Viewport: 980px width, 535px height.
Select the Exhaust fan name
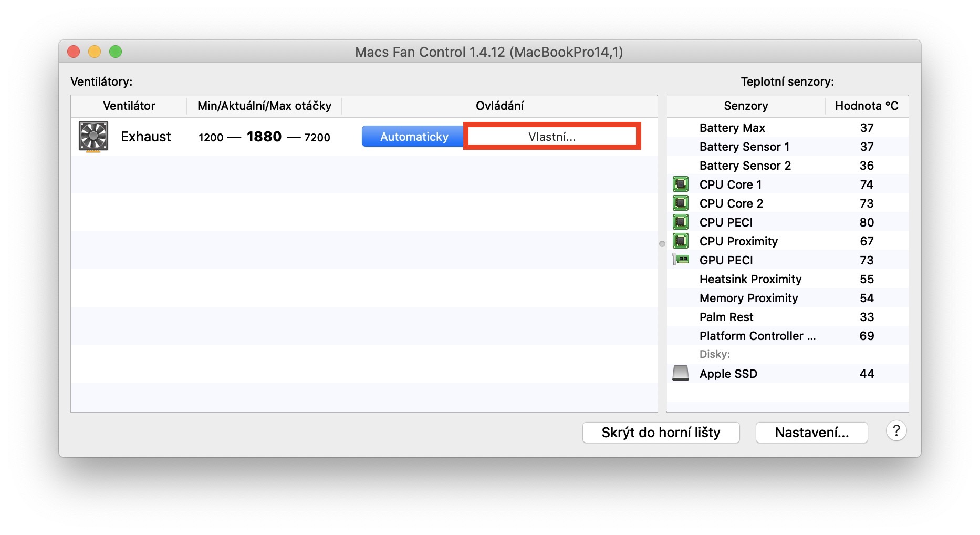pyautogui.click(x=146, y=137)
